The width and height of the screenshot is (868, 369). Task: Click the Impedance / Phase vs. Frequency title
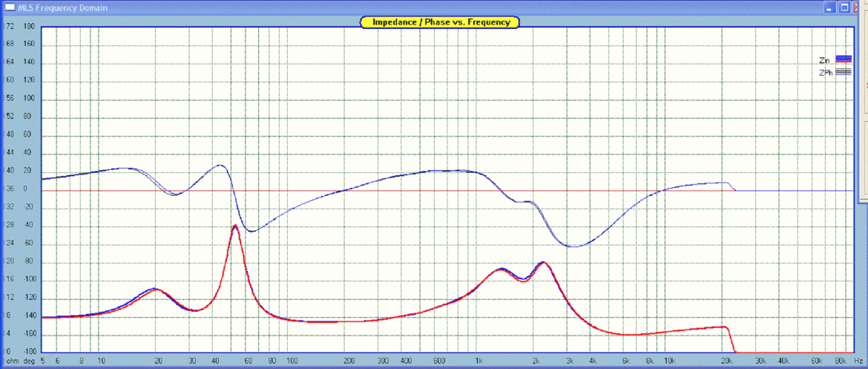tap(440, 22)
